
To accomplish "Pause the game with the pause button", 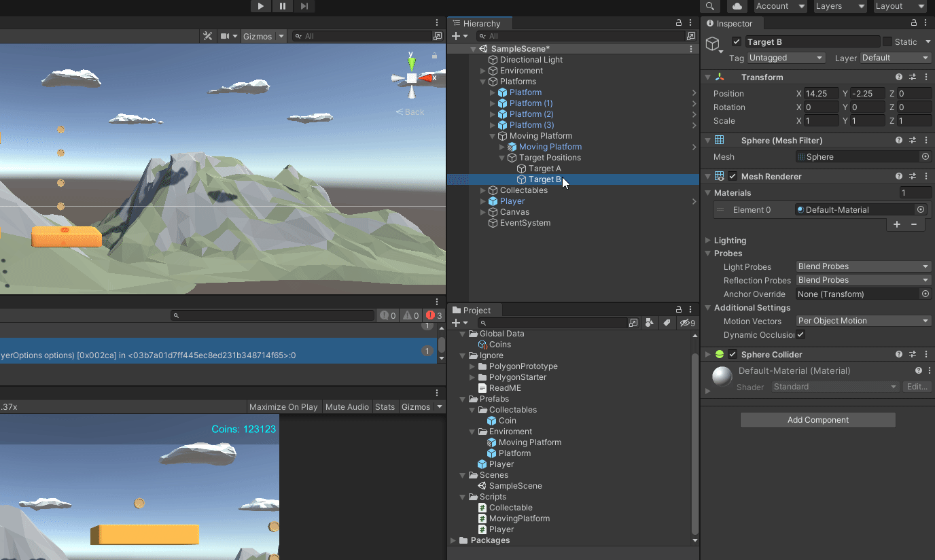I will click(282, 6).
